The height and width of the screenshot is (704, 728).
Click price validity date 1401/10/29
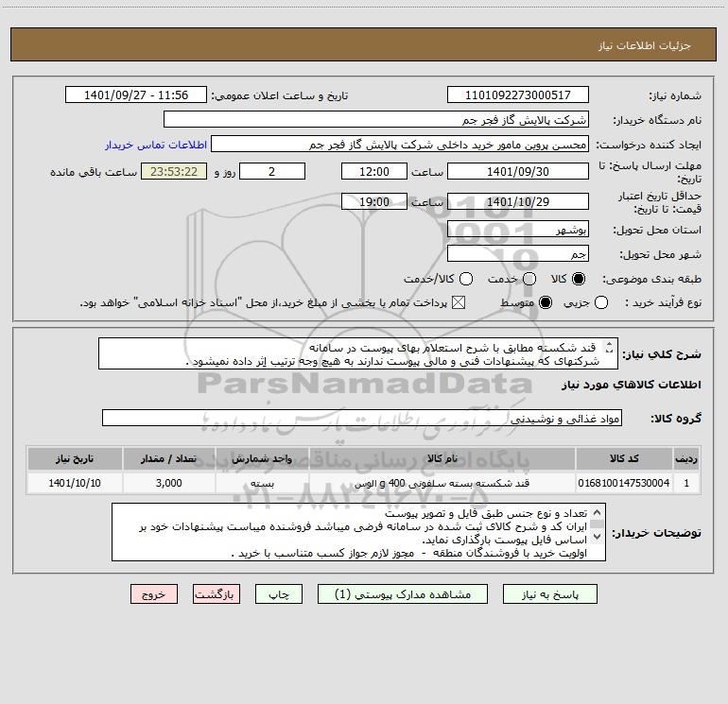[x=518, y=201]
